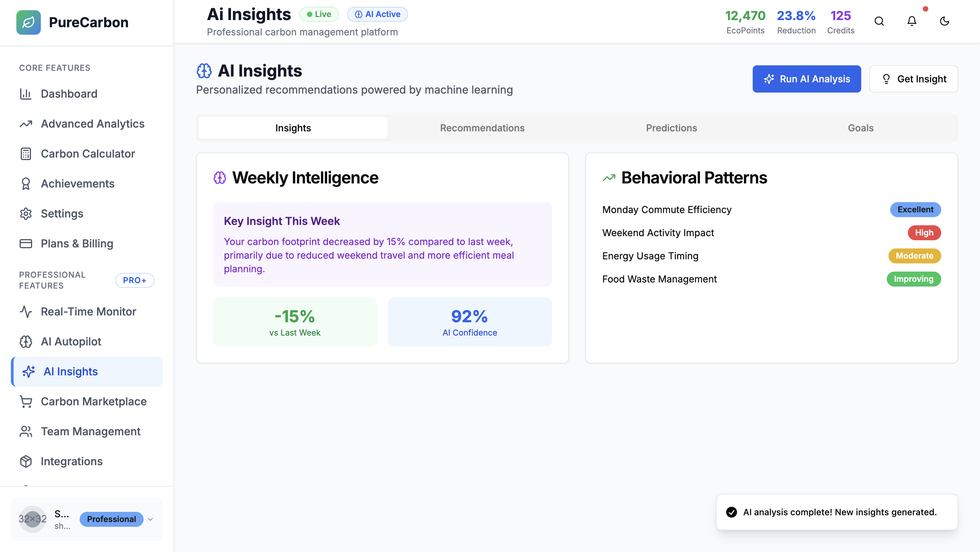
Task: Open the notifications bell
Action: (x=912, y=21)
